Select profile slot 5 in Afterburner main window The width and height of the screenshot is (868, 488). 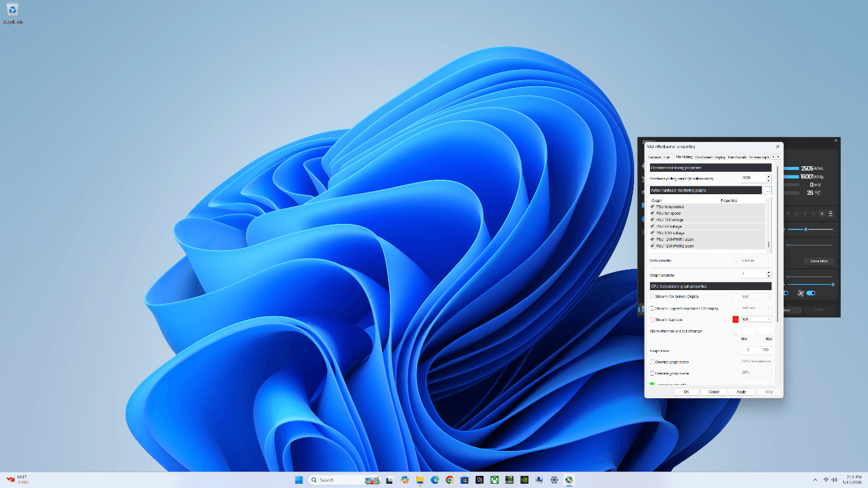click(x=822, y=214)
